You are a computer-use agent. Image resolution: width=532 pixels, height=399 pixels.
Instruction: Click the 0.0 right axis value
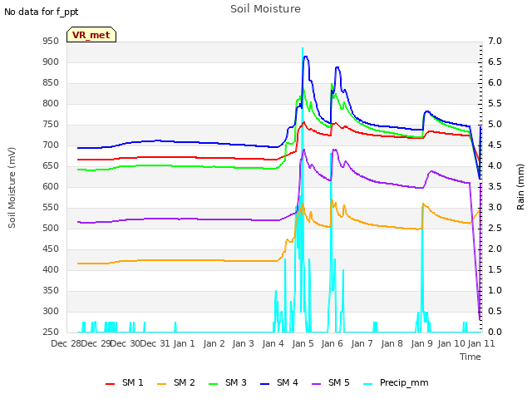pyautogui.click(x=495, y=332)
